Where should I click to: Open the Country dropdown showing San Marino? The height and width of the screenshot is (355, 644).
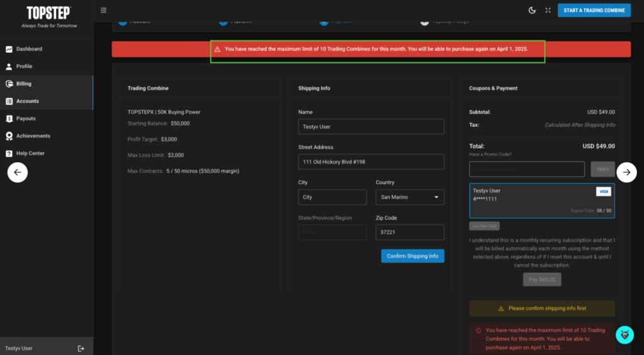point(409,197)
